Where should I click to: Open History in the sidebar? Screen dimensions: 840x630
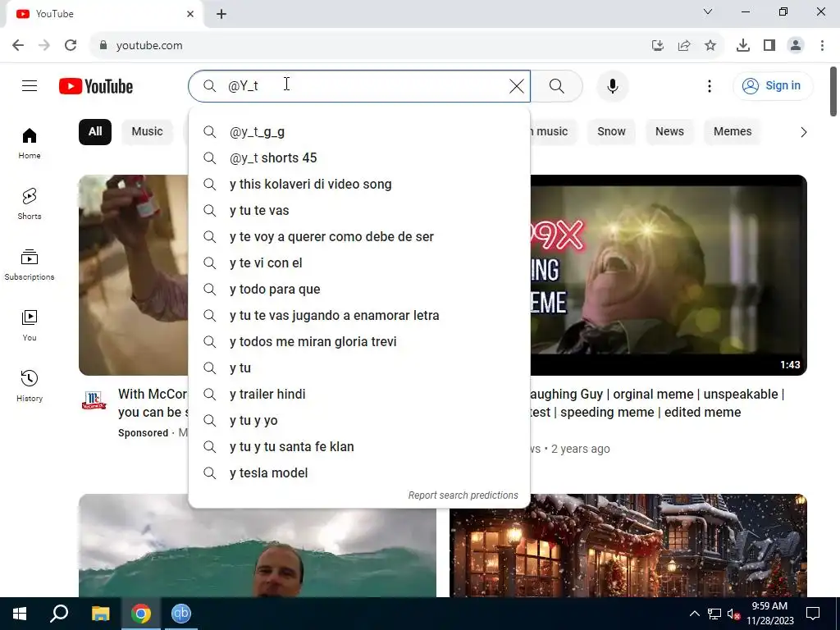coord(30,386)
